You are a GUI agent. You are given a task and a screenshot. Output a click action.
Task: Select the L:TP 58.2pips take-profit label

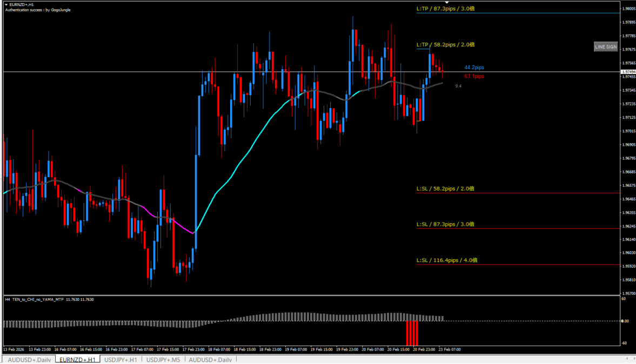tap(445, 45)
